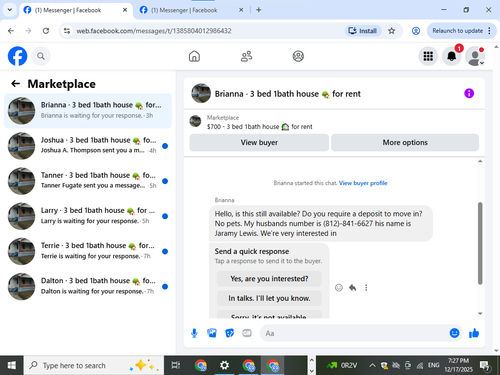Open the Friends icon in top navigation
The height and width of the screenshot is (375, 500).
tap(246, 56)
